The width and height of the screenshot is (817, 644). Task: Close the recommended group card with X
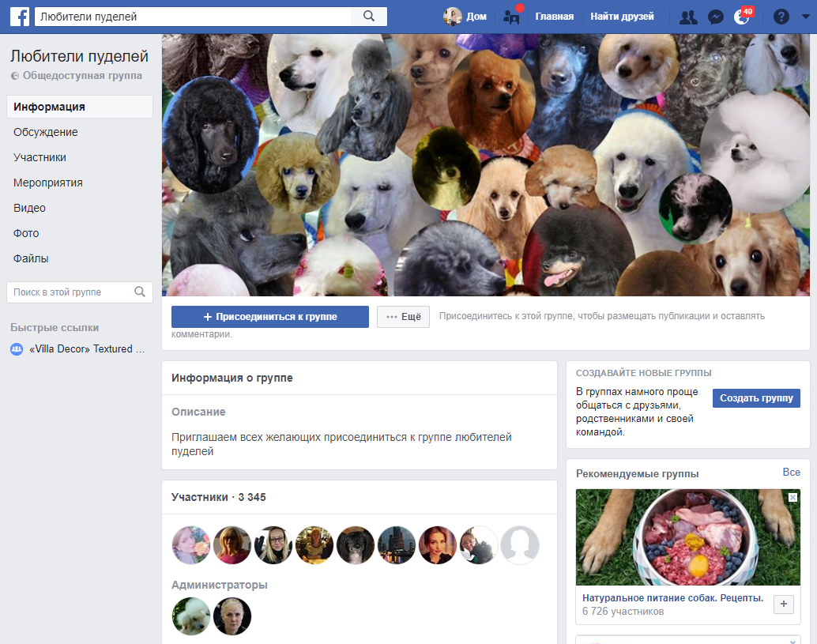click(793, 497)
